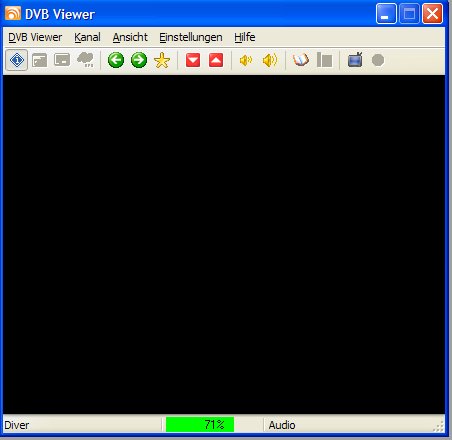This screenshot has width=452, height=440.
Task: Open the DVB Viewer menu
Action: click(x=35, y=37)
